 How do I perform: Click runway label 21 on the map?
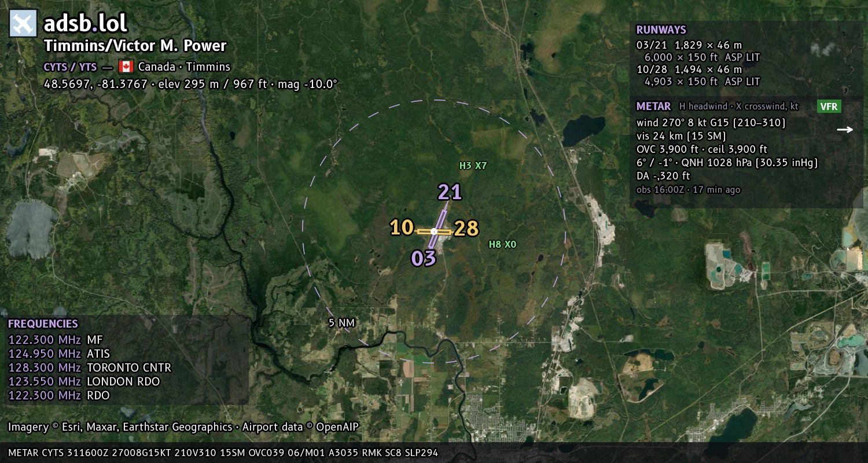coord(450,192)
